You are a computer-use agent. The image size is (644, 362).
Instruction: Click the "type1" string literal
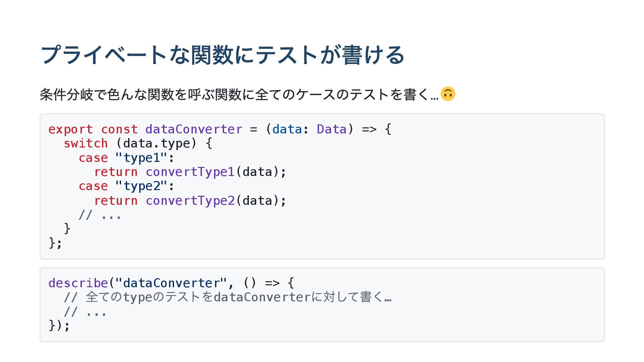click(x=141, y=158)
